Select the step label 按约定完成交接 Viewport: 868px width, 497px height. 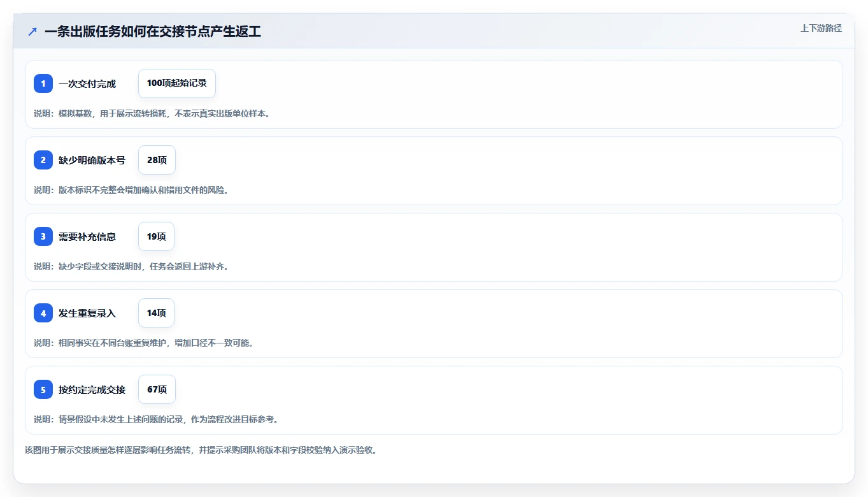coord(92,389)
